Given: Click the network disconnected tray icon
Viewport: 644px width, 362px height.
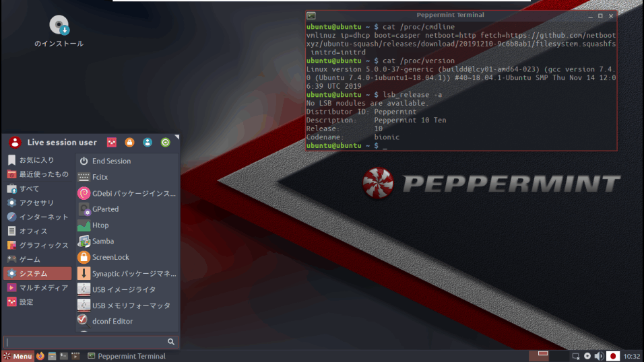Looking at the screenshot, I should click(576, 356).
